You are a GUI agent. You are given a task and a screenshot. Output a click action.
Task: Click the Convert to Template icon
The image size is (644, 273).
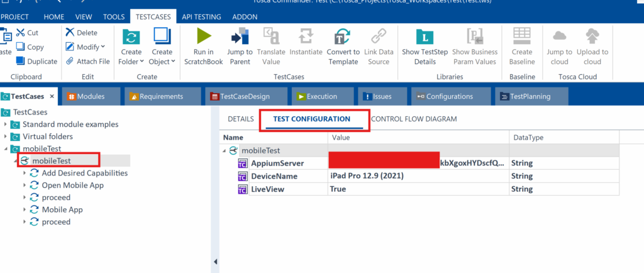click(x=343, y=36)
